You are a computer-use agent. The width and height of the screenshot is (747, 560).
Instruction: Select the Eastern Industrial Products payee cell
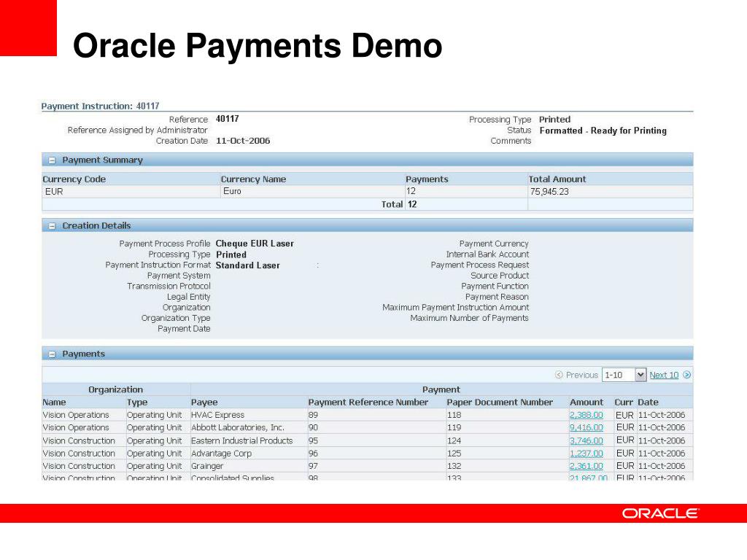(x=242, y=441)
